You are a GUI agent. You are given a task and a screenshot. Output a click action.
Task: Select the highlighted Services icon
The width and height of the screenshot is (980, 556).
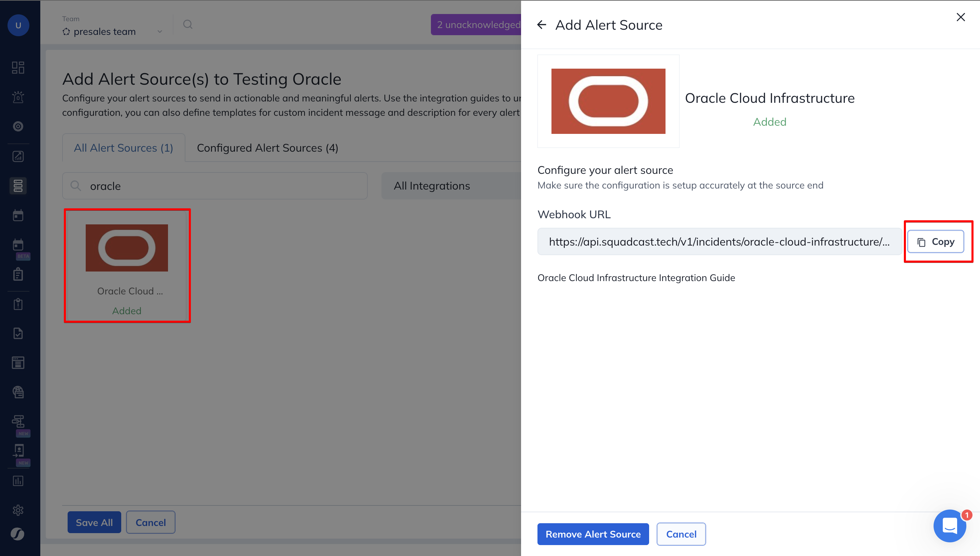point(18,185)
